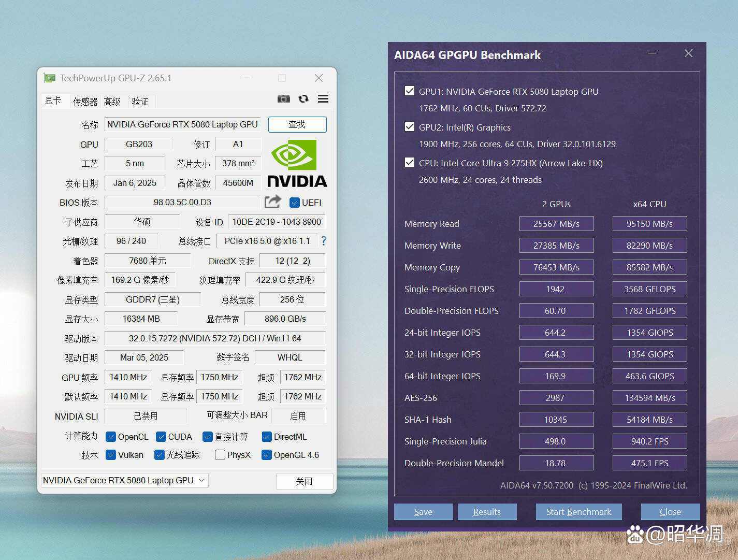Screen dimensions: 738x560
Task: Click the 关闭 button in GPU-Z
Action: (x=304, y=481)
